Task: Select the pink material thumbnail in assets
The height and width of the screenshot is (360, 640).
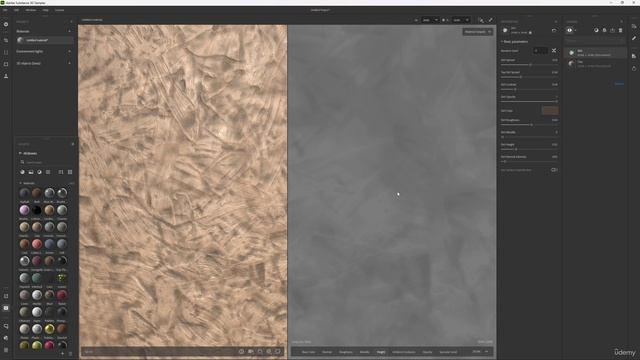Action: point(24,210)
